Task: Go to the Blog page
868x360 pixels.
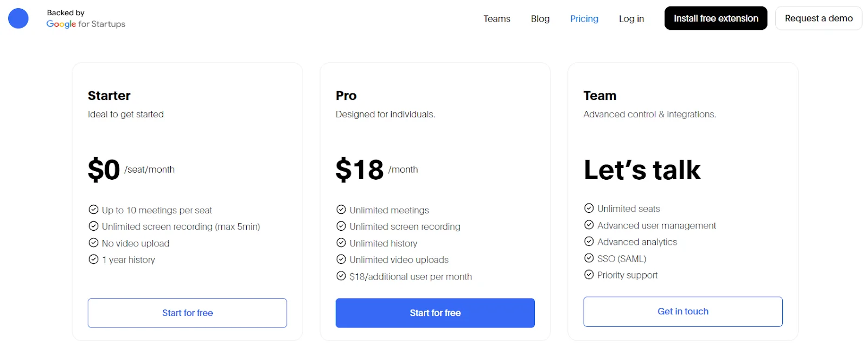Action: 540,18
